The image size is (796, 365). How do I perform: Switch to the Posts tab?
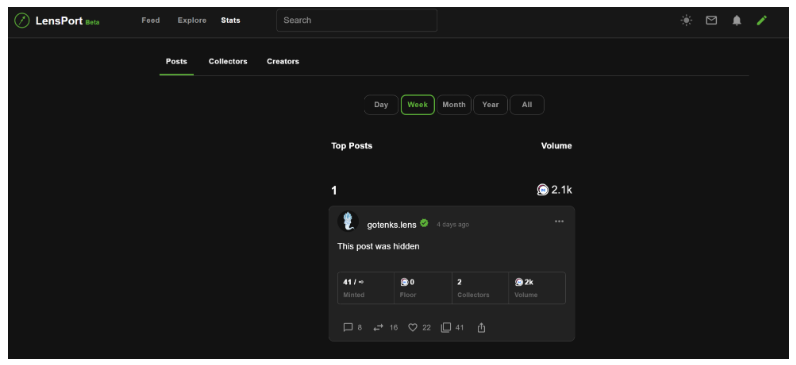pyautogui.click(x=176, y=61)
